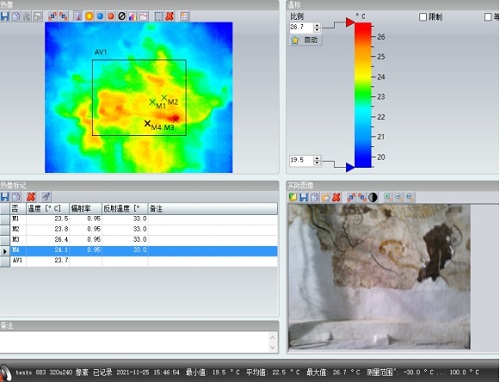Click the M1 emissivity cell 0.95
The image size is (500, 382).
(85, 219)
